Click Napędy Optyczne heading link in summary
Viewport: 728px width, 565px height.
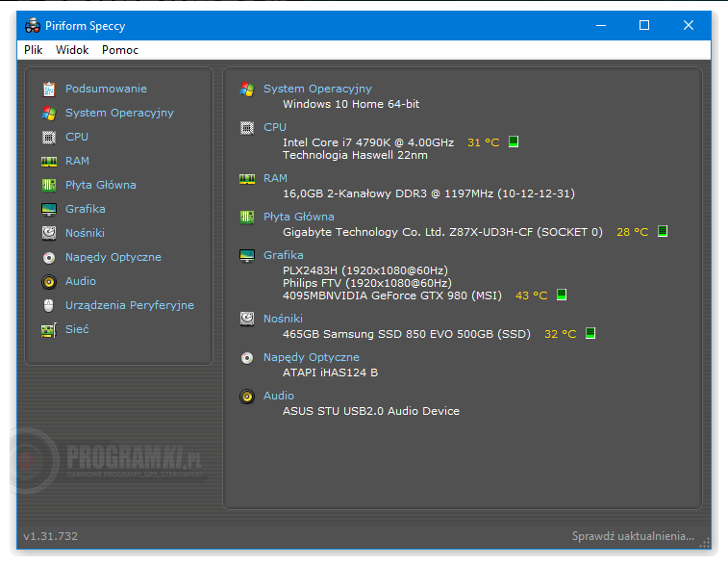[311, 357]
